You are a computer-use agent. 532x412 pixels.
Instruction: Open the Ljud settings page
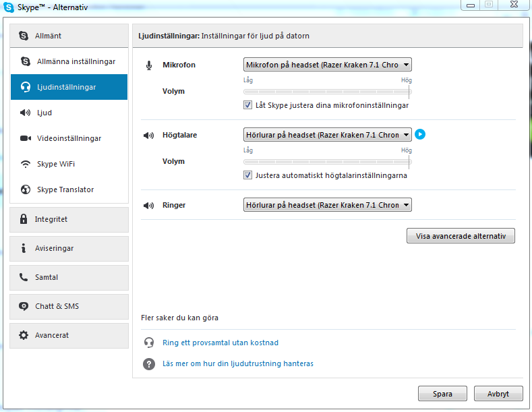[69, 113]
